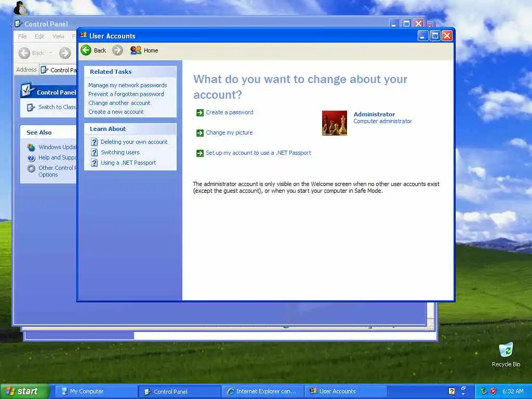Image resolution: width=532 pixels, height=399 pixels.
Task: Open Using a .NET Passport help topic
Action: [x=128, y=163]
